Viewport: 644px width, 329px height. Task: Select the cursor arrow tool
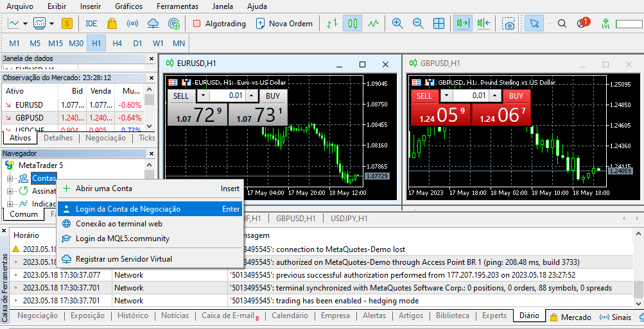(534, 23)
